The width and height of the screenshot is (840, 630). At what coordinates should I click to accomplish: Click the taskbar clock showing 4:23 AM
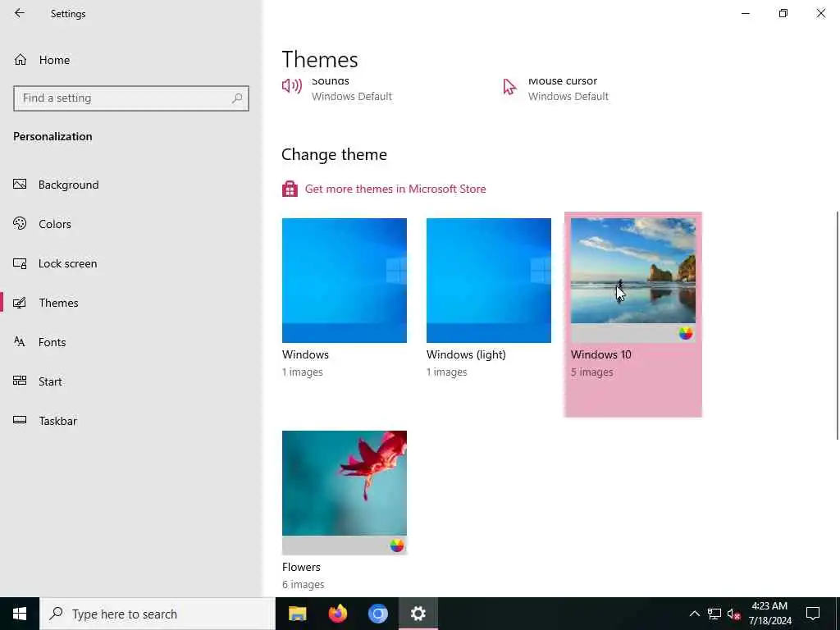pyautogui.click(x=769, y=606)
